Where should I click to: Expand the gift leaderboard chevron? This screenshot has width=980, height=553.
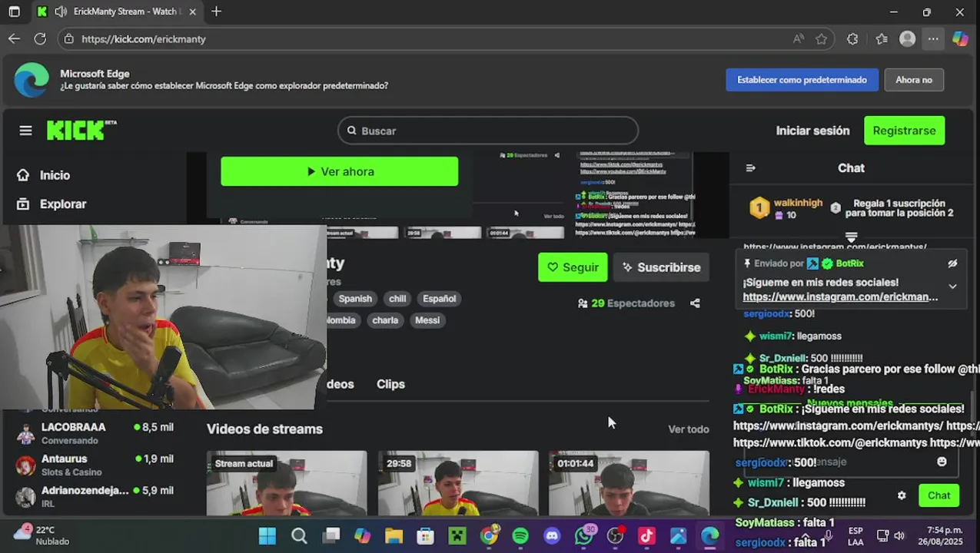coord(851,237)
